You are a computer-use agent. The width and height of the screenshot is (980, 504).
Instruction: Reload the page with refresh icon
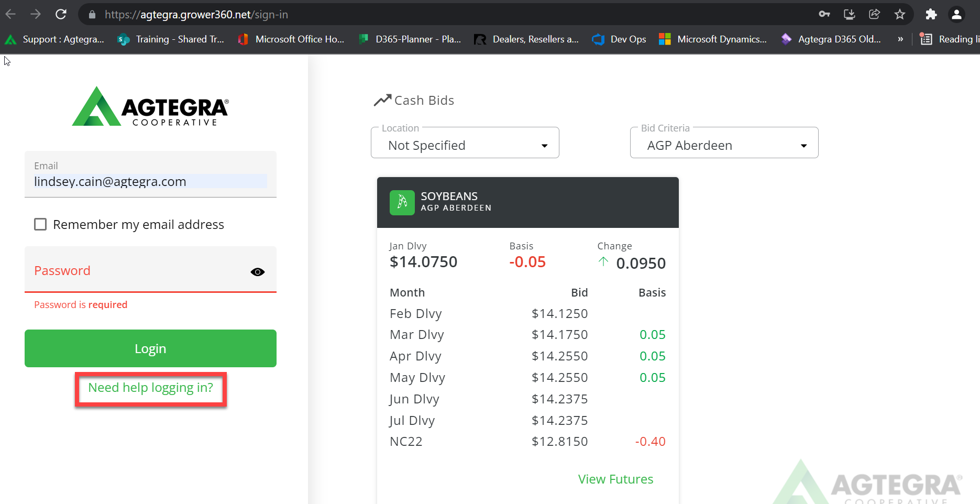click(x=61, y=14)
